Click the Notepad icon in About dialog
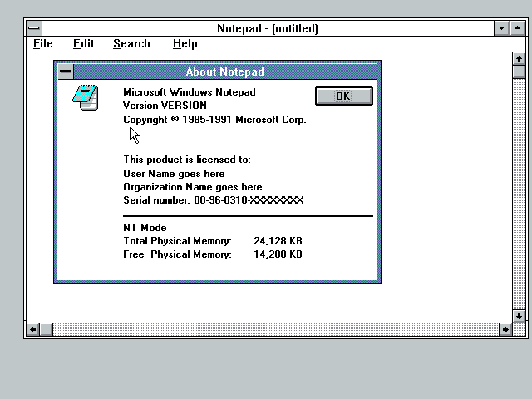 point(85,98)
